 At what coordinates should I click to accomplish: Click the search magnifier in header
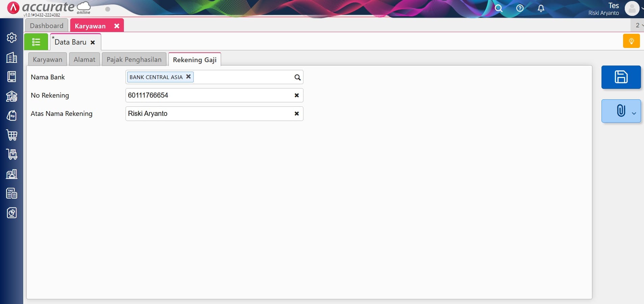pos(499,8)
